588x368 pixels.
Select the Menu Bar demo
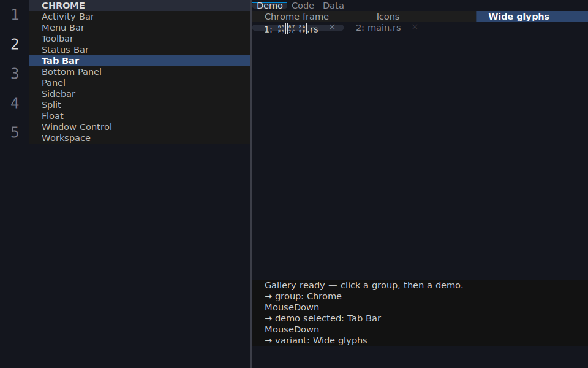140,28
